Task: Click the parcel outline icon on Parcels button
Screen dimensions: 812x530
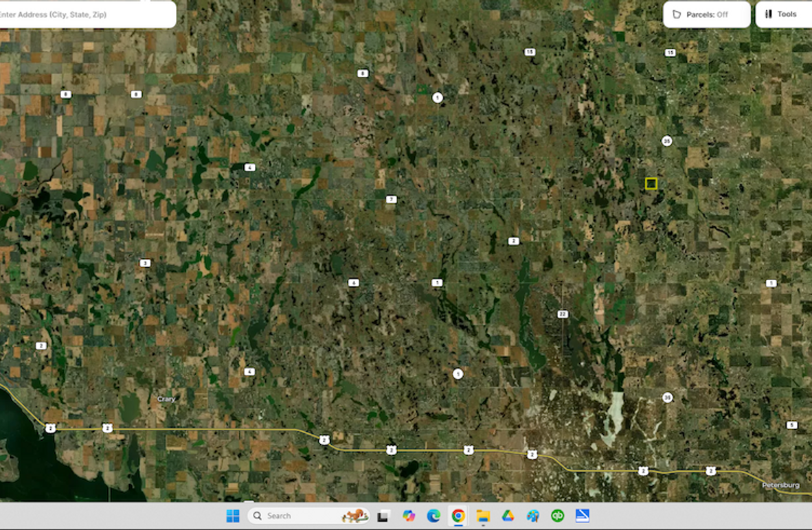Action: point(677,14)
